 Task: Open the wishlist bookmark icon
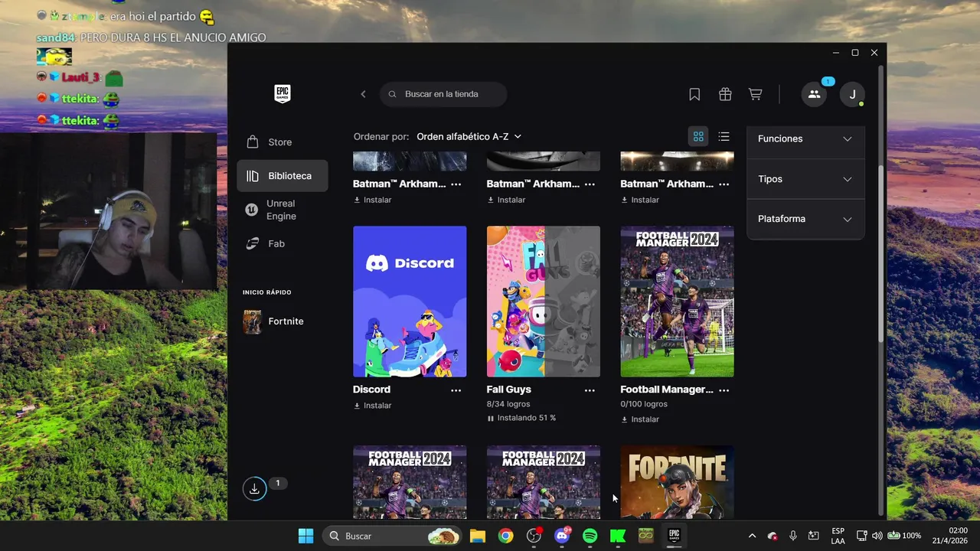[x=694, y=94]
